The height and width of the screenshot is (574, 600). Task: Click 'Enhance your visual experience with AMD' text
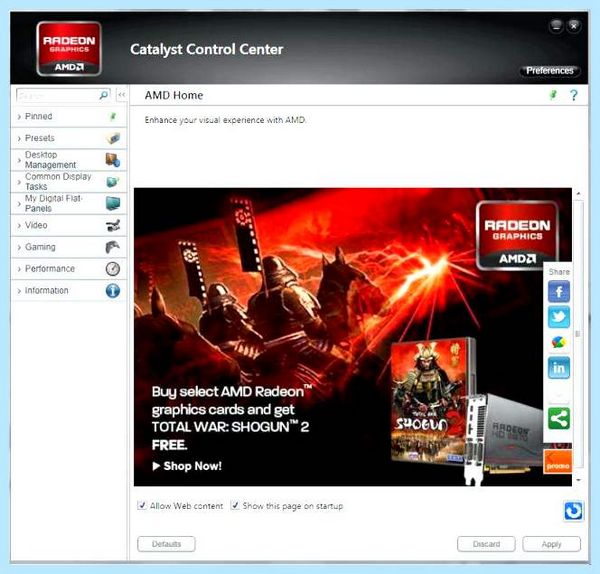pos(226,120)
